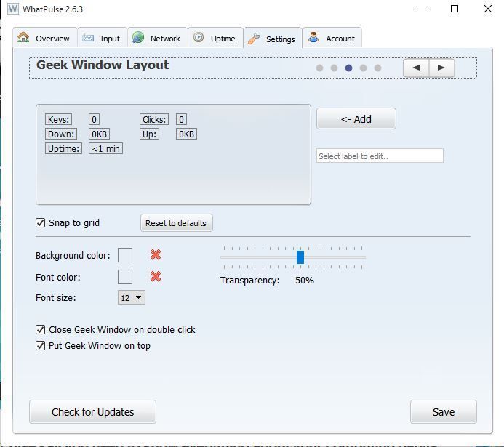Switch to the Input tab
This screenshot has height=447, width=504.
[x=103, y=38]
